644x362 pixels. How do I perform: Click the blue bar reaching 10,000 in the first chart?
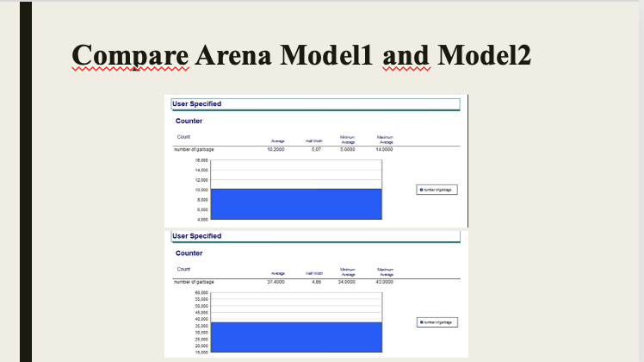[x=296, y=204]
